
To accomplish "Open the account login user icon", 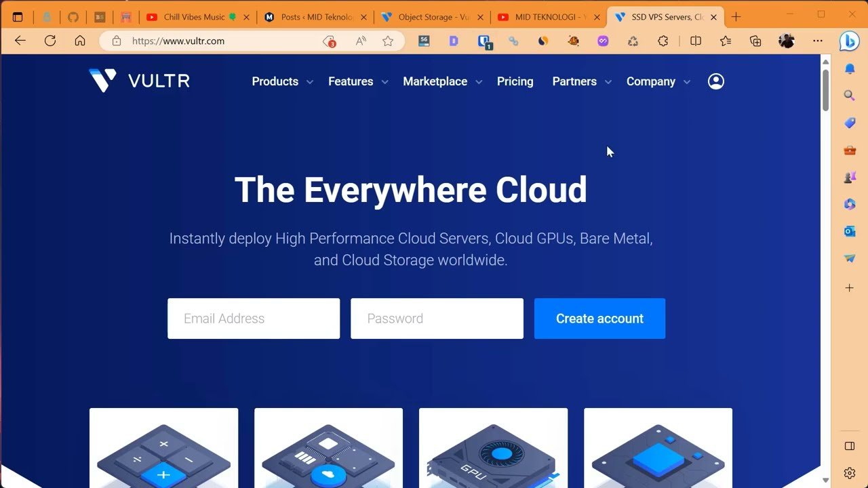I will point(715,81).
